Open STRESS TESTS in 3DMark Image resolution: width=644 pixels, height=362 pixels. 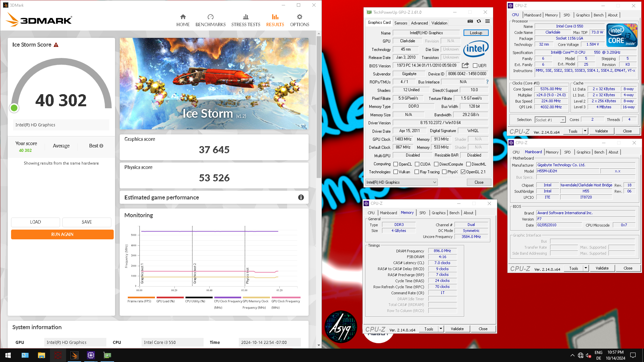(246, 20)
